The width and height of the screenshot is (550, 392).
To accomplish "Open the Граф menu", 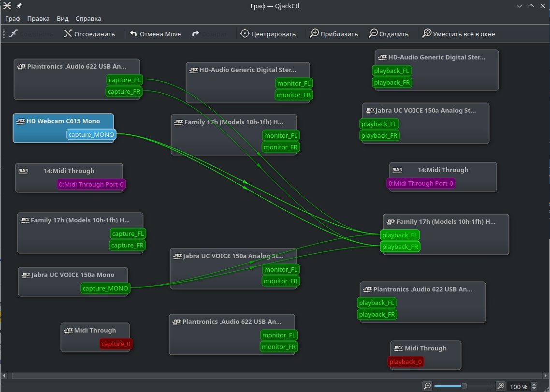I will pos(13,18).
